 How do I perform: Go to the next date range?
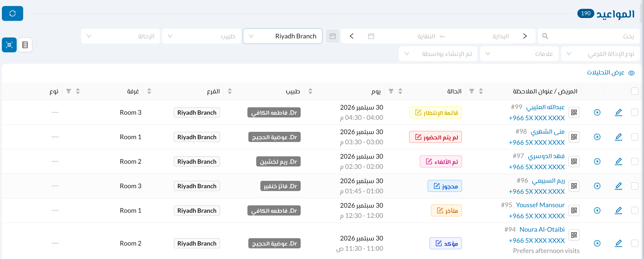(x=351, y=36)
